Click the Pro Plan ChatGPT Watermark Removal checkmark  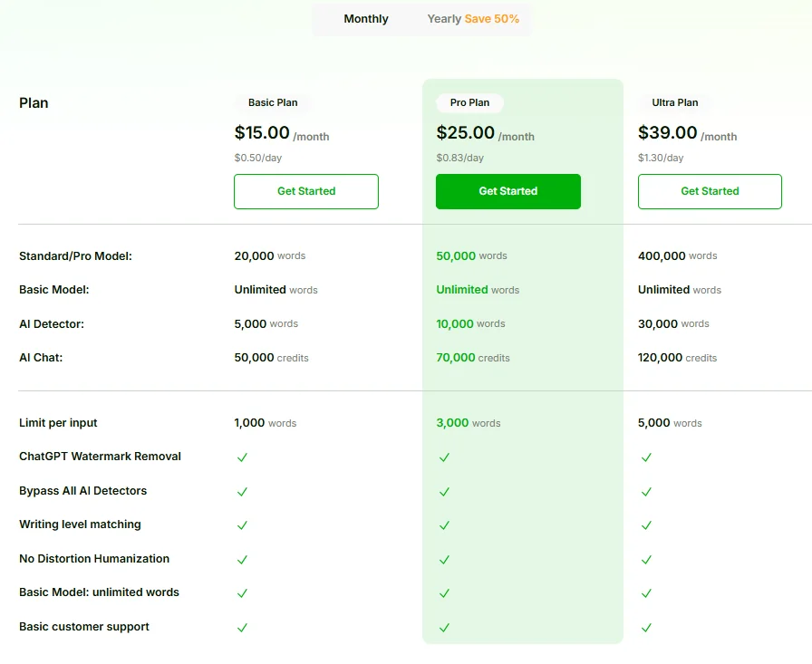click(x=444, y=457)
